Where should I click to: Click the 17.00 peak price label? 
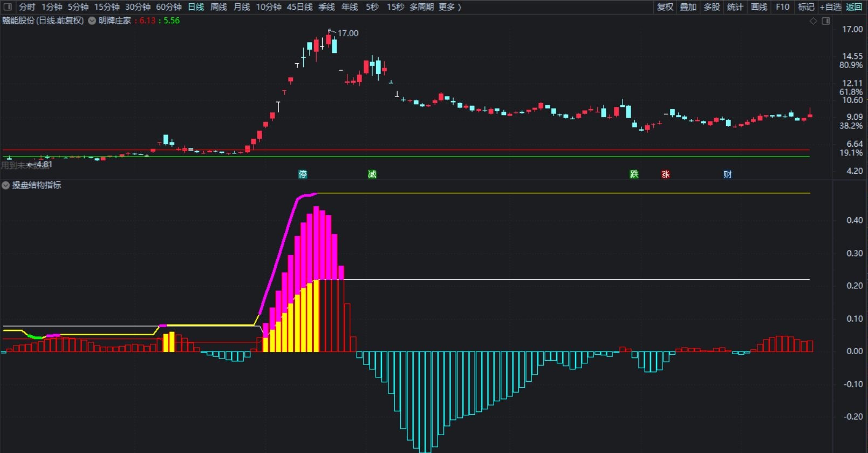tap(348, 33)
